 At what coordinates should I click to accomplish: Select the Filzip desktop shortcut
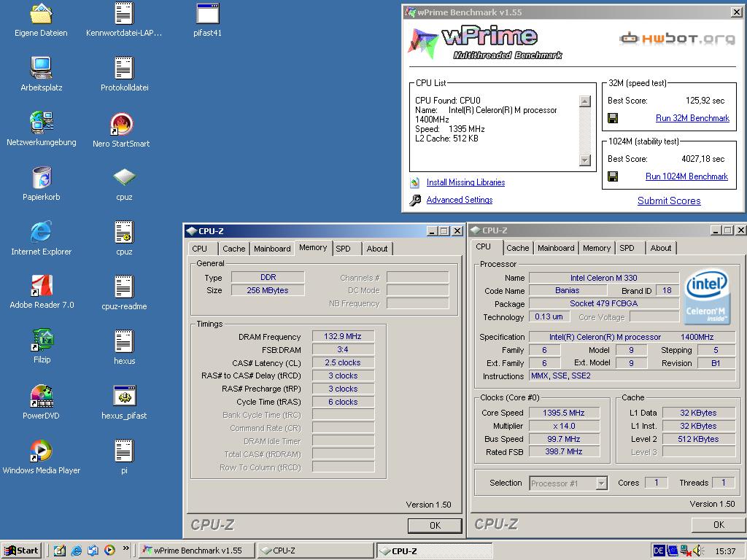point(42,340)
